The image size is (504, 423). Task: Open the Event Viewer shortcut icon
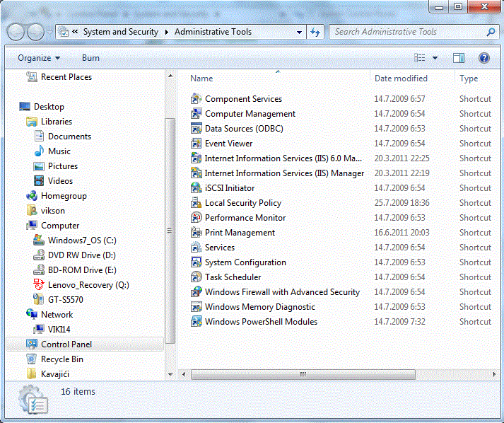(x=197, y=144)
